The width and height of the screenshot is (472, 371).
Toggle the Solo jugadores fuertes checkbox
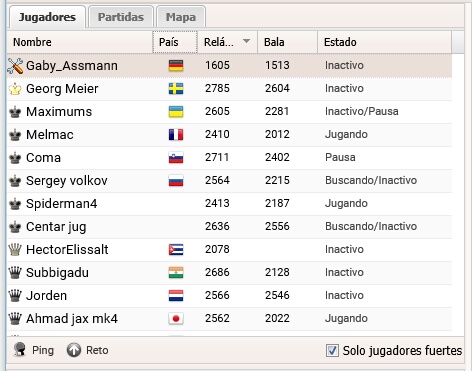[332, 351]
